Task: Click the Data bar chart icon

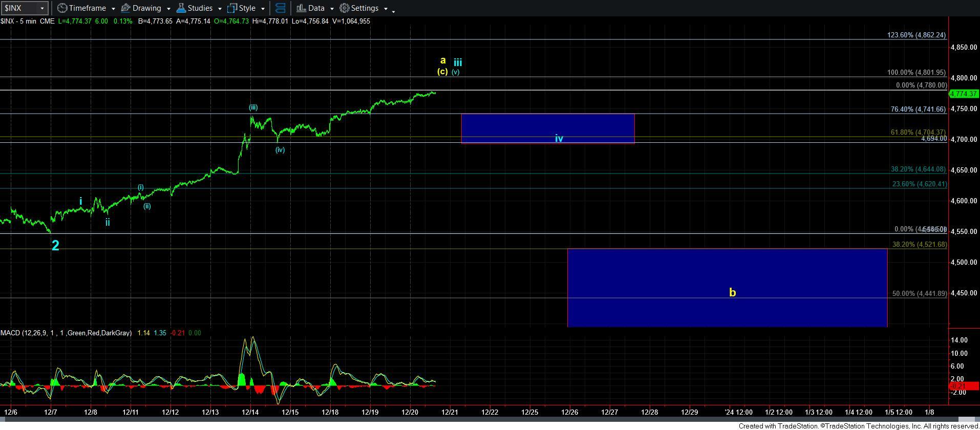Action: pyautogui.click(x=301, y=8)
